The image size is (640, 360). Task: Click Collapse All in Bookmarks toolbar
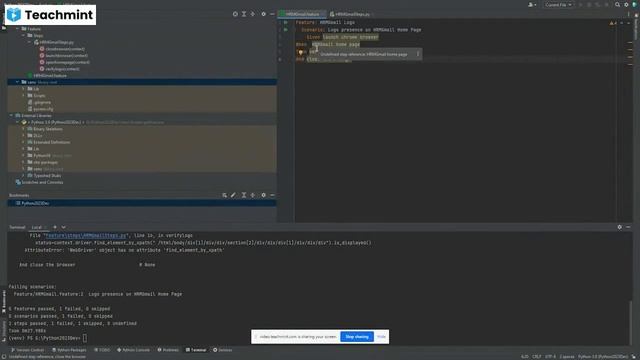pos(253,195)
